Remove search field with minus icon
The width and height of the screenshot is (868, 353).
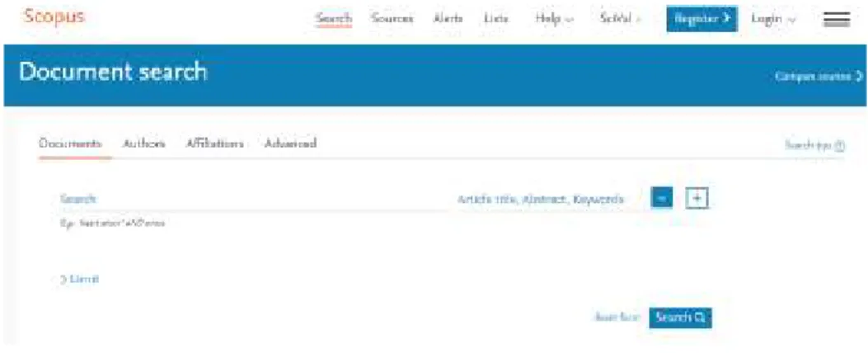662,198
